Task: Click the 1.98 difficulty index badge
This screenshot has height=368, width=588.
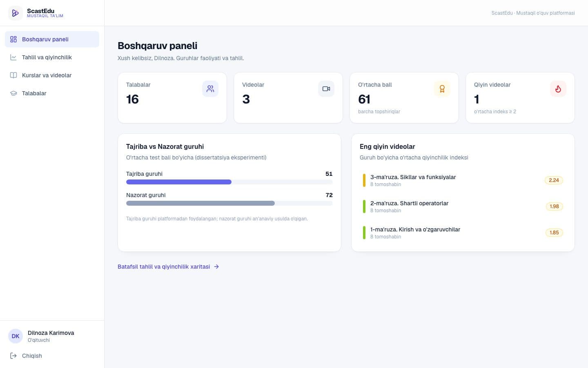Action: [554, 206]
